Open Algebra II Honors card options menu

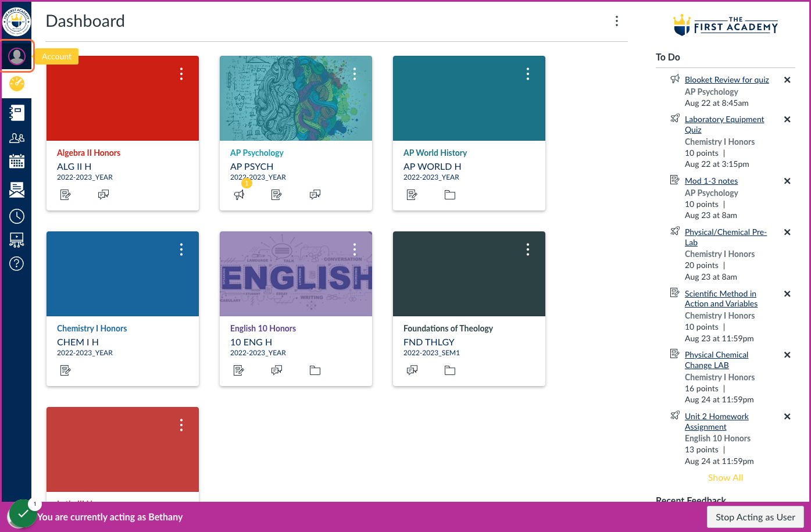point(181,74)
